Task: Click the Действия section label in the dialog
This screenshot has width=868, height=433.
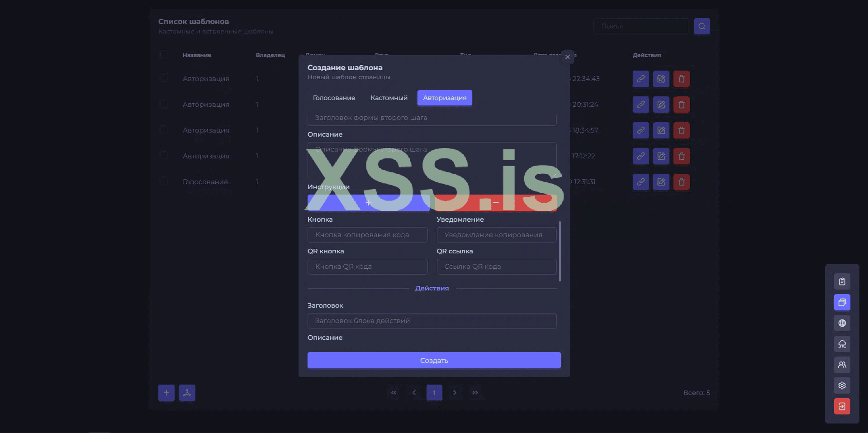Action: [x=432, y=288]
